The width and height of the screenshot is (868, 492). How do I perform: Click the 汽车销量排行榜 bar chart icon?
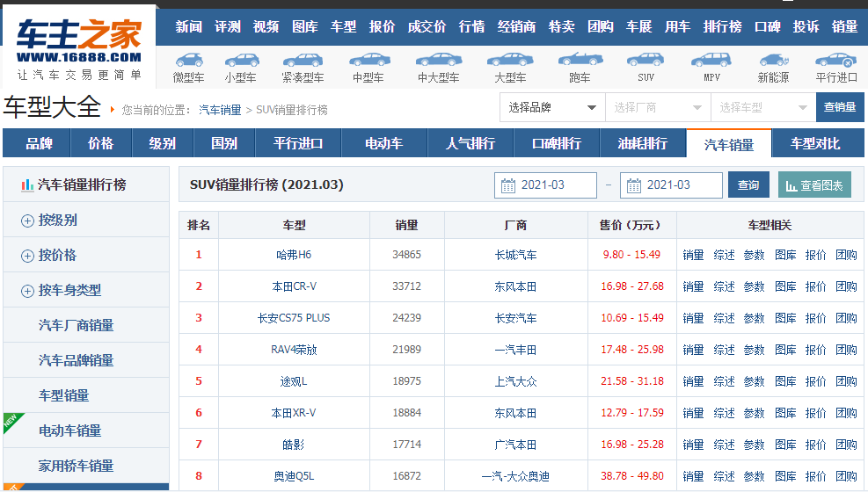click(x=27, y=184)
